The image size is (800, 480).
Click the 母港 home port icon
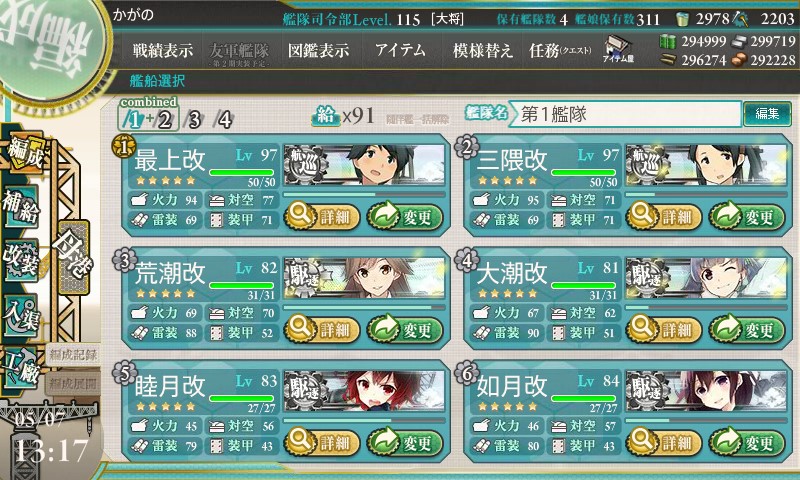74,258
